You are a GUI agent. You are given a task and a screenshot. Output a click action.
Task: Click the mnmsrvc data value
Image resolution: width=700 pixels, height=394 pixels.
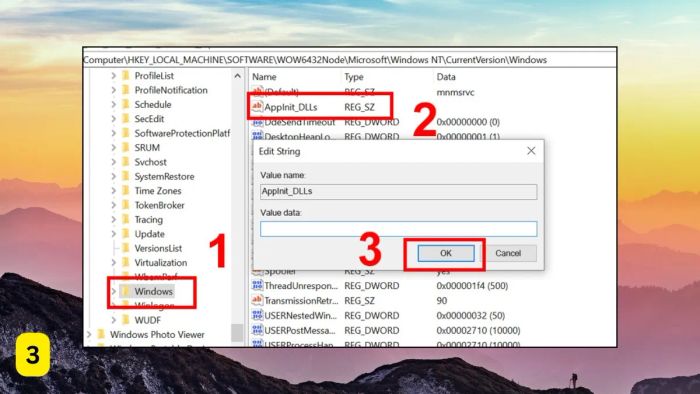455,92
